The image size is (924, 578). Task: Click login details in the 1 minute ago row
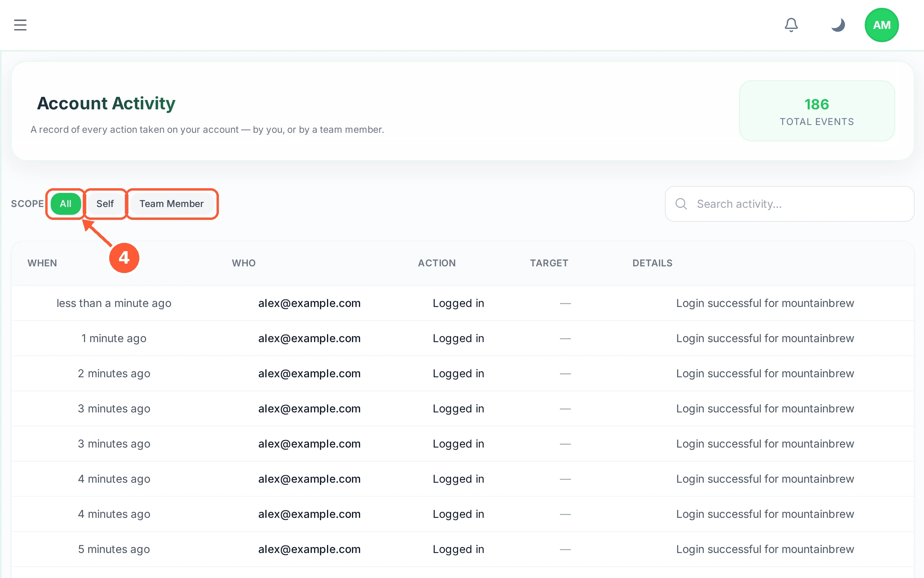765,339
